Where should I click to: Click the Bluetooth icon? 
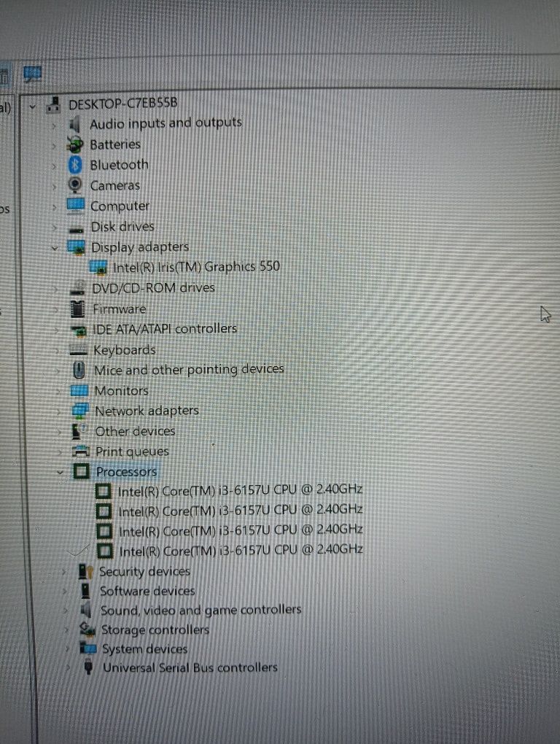point(75,165)
